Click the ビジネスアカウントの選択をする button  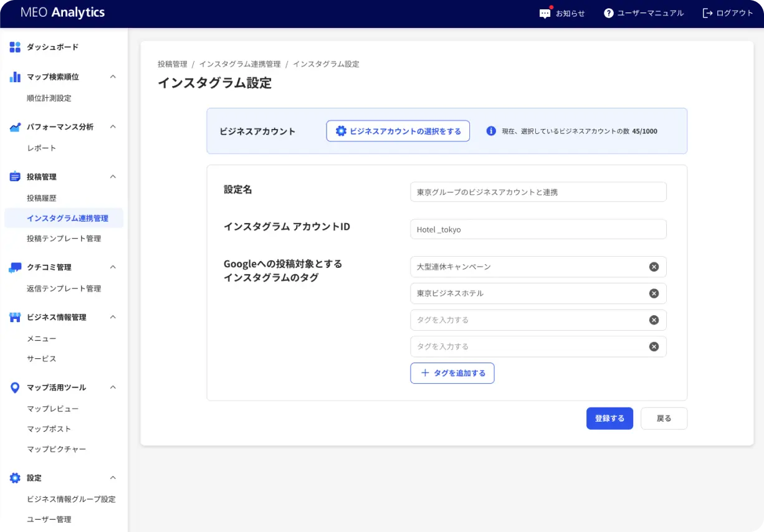coord(398,131)
